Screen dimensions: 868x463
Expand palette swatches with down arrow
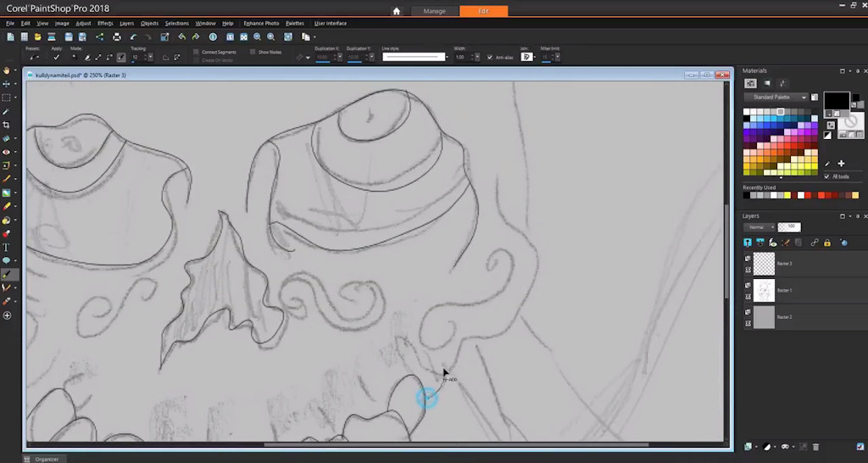(x=781, y=178)
